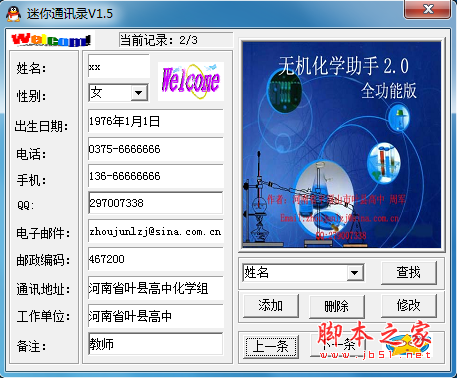This screenshot has height=378, width=457.
Task: Click the QQ: label
Action: [26, 205]
